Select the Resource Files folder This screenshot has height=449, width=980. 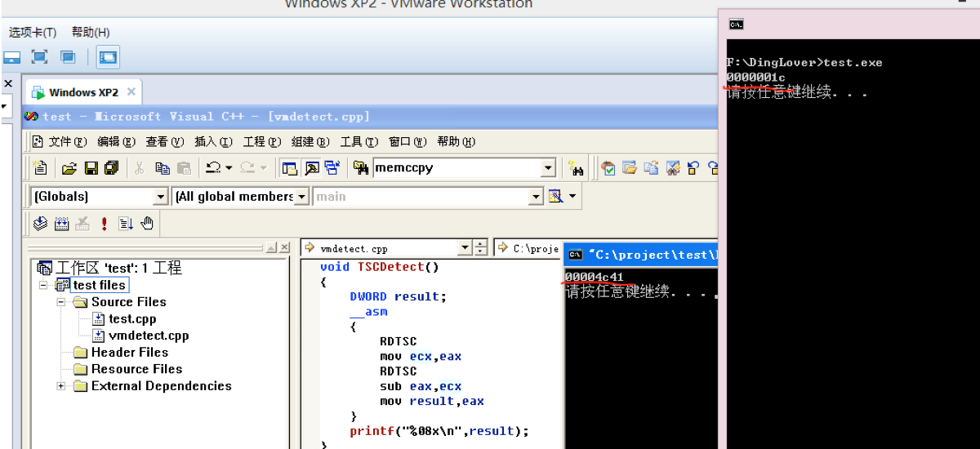136,369
